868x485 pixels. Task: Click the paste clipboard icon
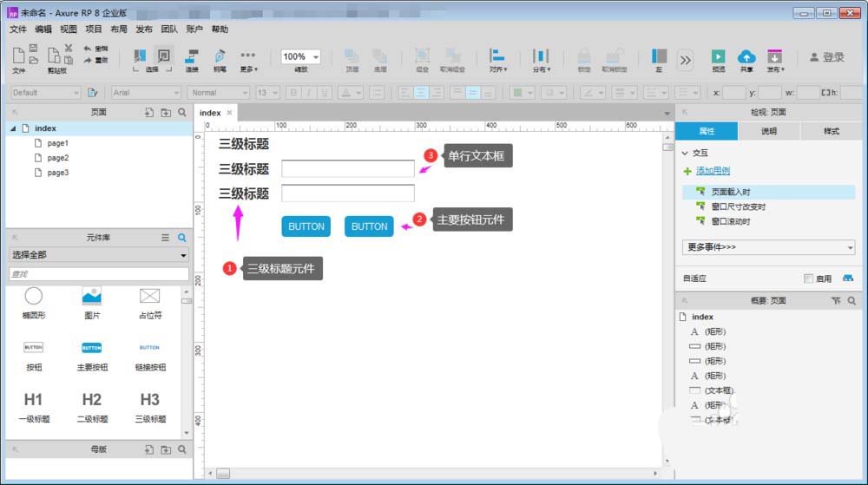[68, 60]
